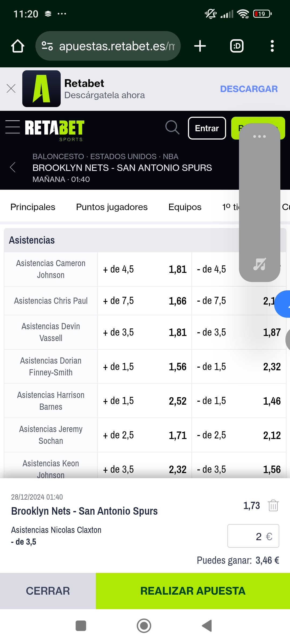The image size is (290, 644).
Task: Switch to the Equipos tab
Action: click(x=185, y=207)
